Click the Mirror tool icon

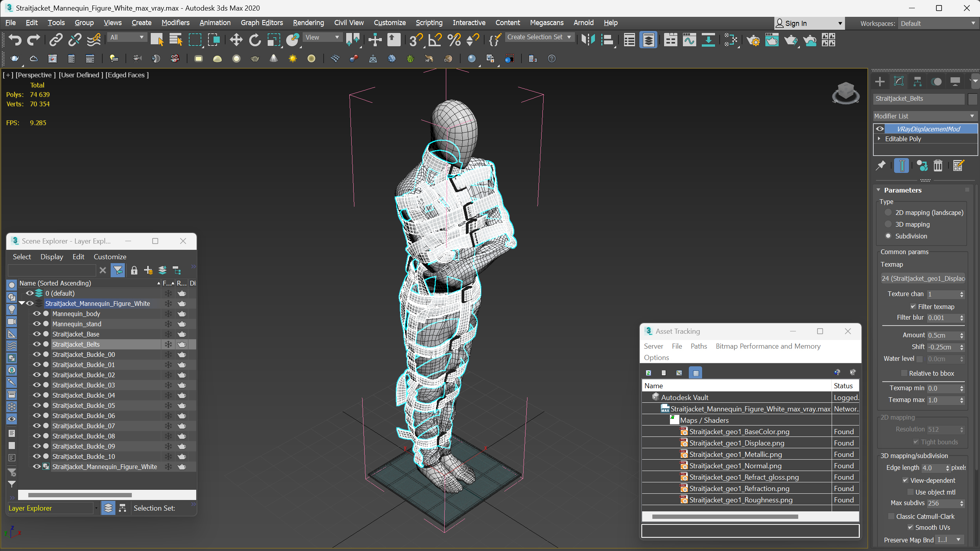588,40
